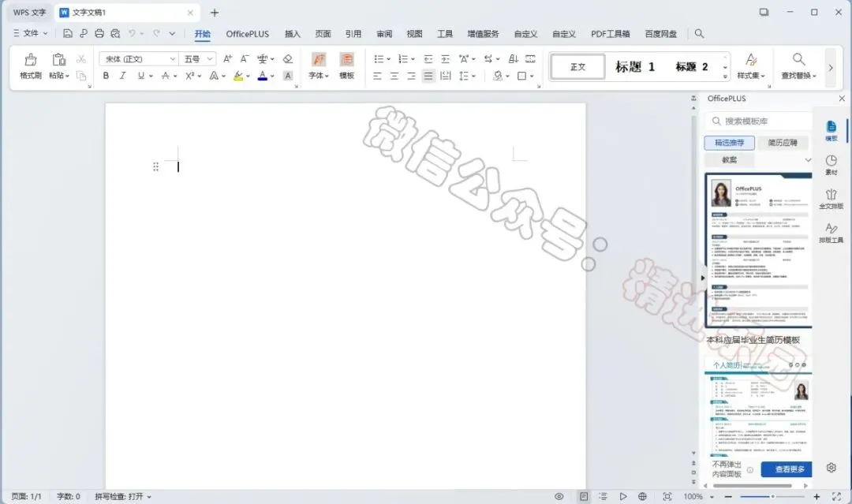Open 排版工具 in the side panel
The image size is (852, 504).
click(x=831, y=233)
